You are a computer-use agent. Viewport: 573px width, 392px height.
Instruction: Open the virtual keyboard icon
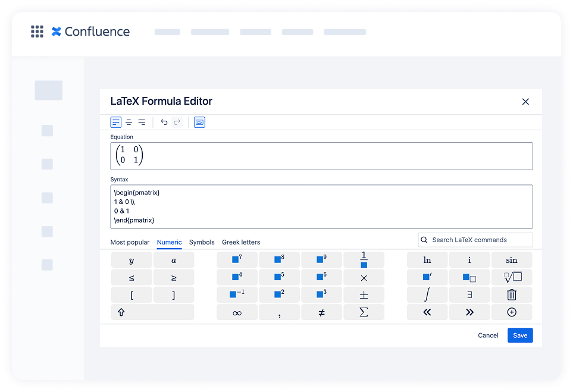tap(199, 122)
